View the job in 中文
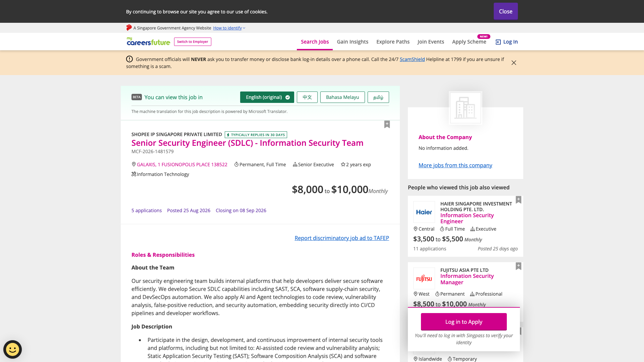The height and width of the screenshot is (362, 644). 307,97
